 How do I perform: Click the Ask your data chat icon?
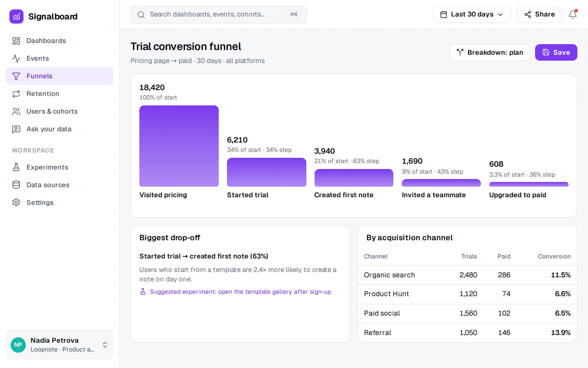(16, 129)
